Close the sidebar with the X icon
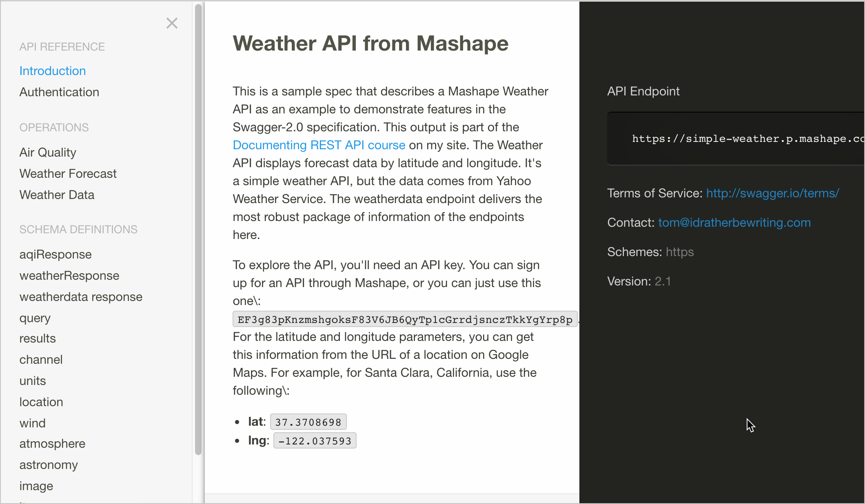 172,23
